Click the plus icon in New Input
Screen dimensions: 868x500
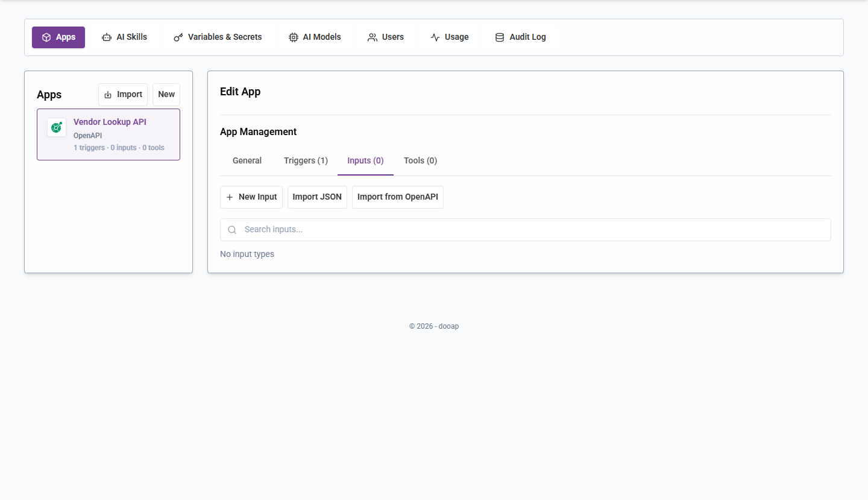230,197
